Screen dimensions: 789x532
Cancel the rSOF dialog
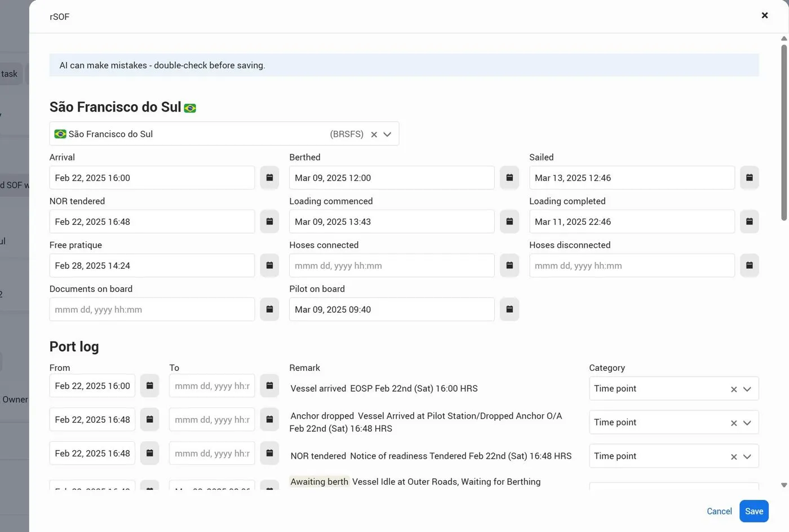coord(719,511)
